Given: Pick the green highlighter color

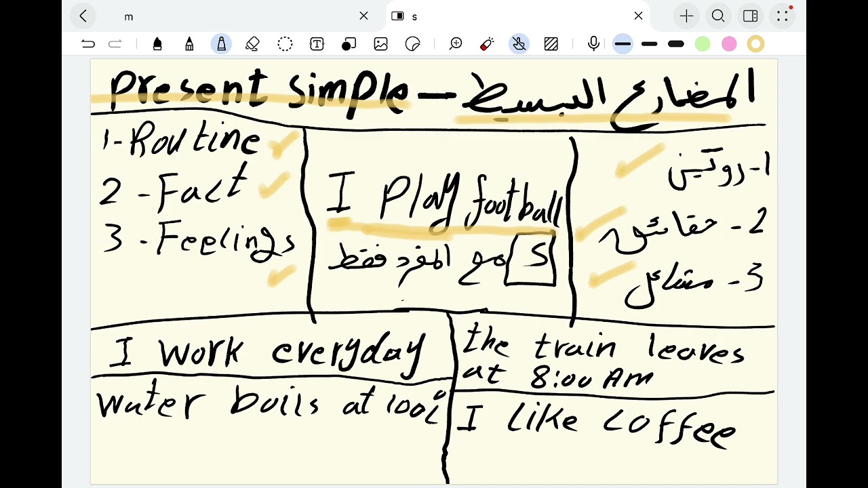Looking at the screenshot, I should [x=703, y=44].
